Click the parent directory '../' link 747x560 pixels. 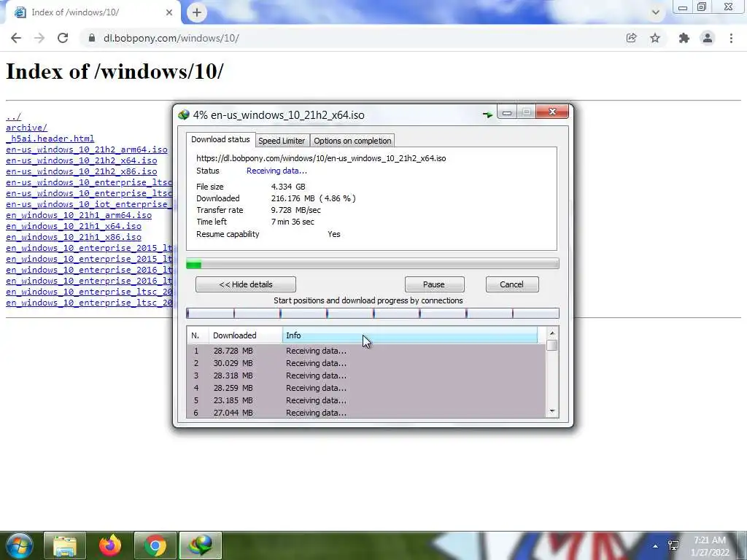click(13, 117)
